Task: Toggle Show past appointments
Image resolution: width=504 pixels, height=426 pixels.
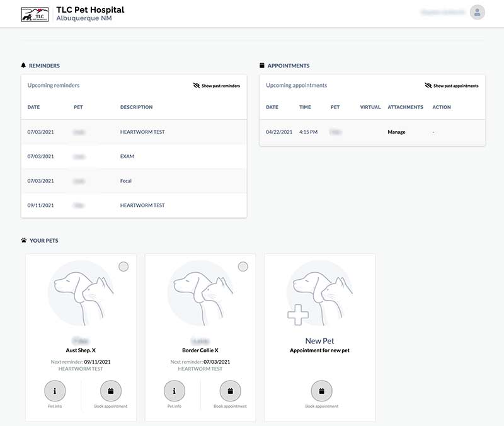Action: tap(452, 86)
